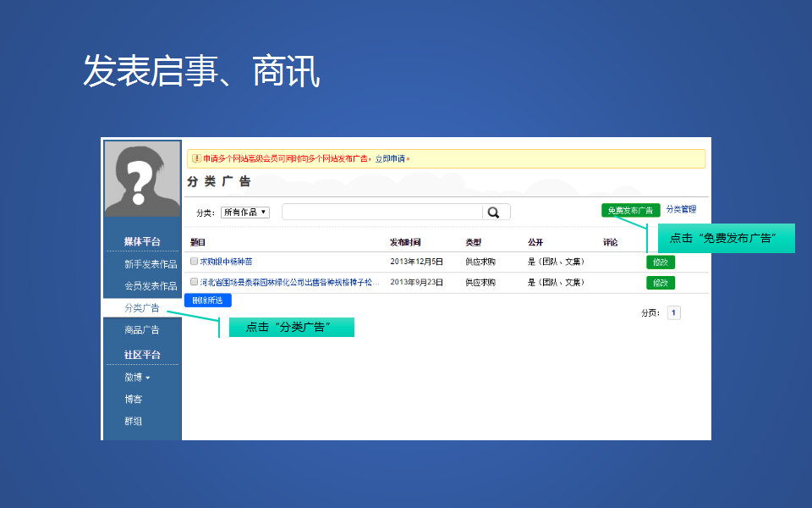Click the 评论 column header
The image size is (812, 508).
point(610,242)
